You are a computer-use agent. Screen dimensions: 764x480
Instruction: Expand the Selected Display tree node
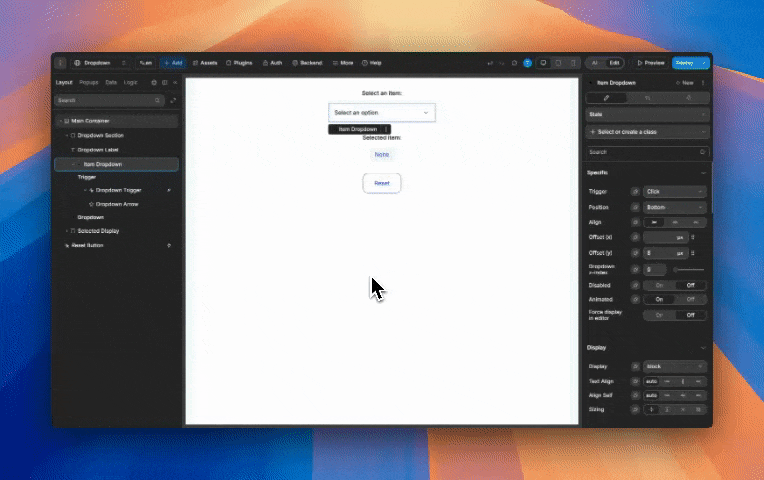[67, 231]
